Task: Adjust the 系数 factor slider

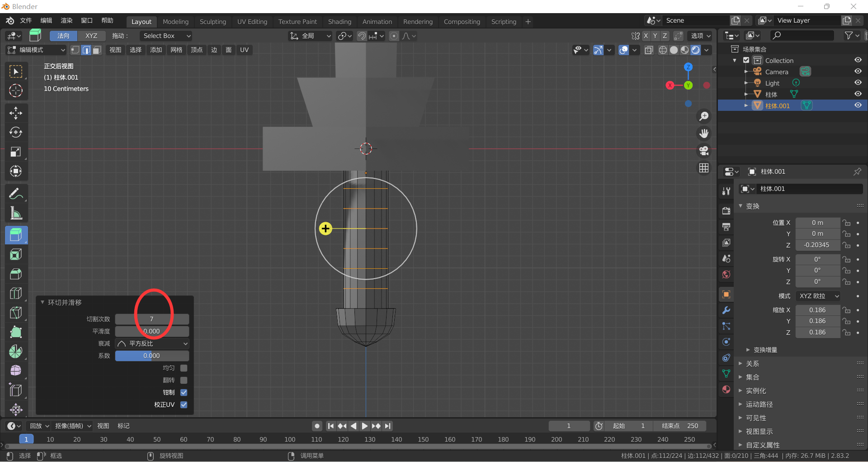Action: click(152, 356)
